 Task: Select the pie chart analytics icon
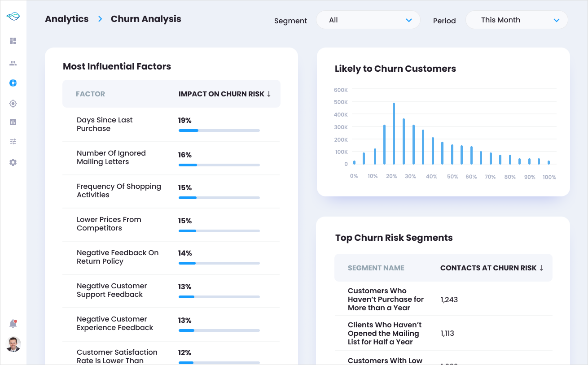[13, 83]
